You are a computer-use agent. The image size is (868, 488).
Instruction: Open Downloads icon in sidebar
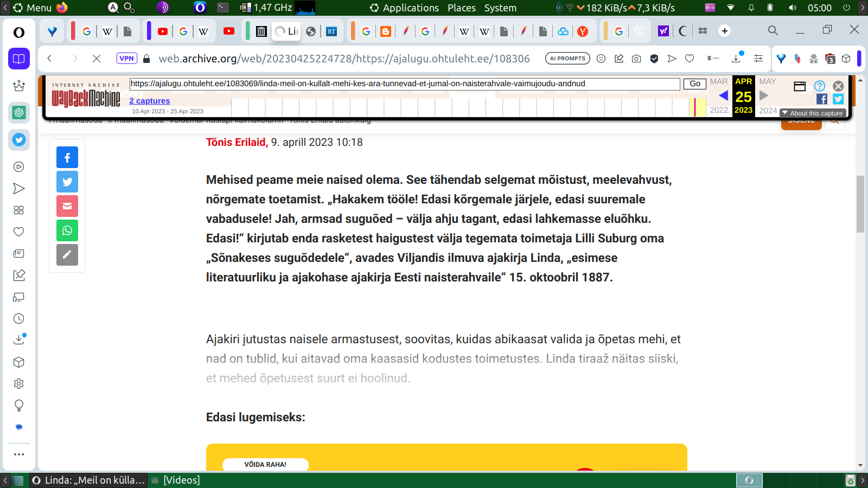pyautogui.click(x=19, y=340)
